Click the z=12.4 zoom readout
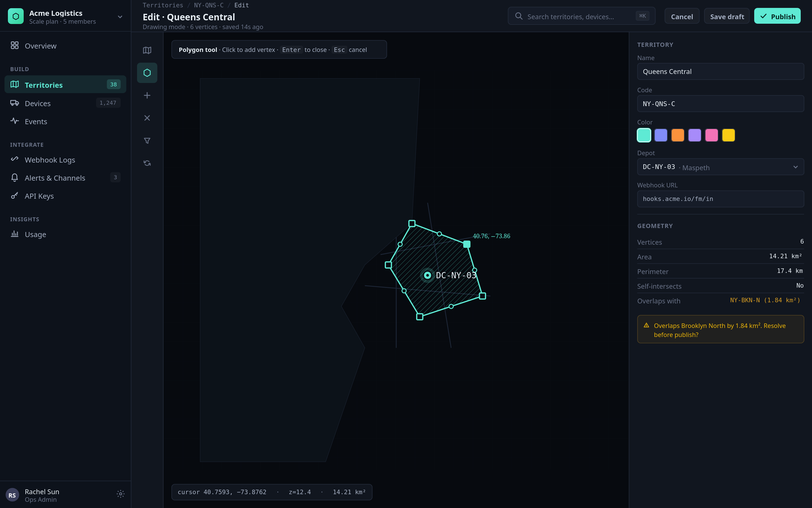 click(x=300, y=492)
